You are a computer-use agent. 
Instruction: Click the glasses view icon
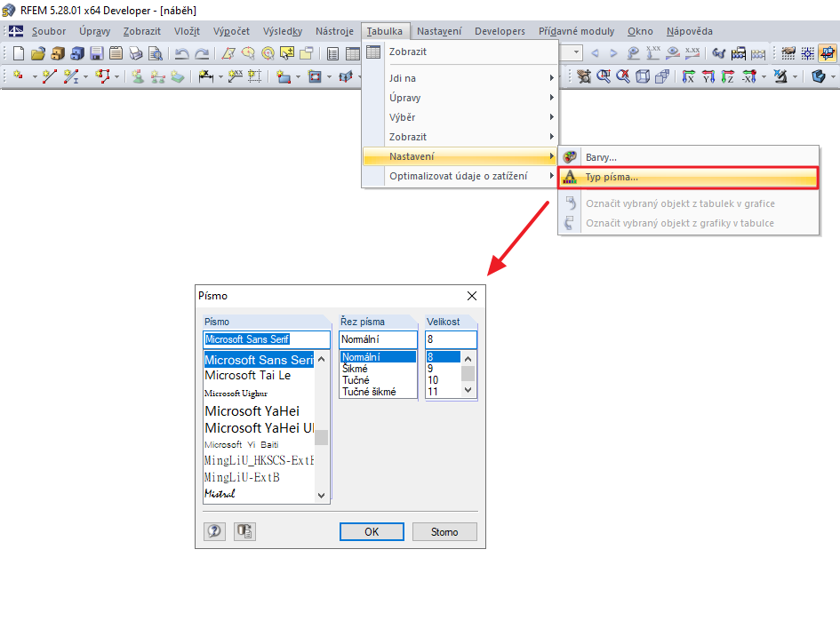[719, 53]
